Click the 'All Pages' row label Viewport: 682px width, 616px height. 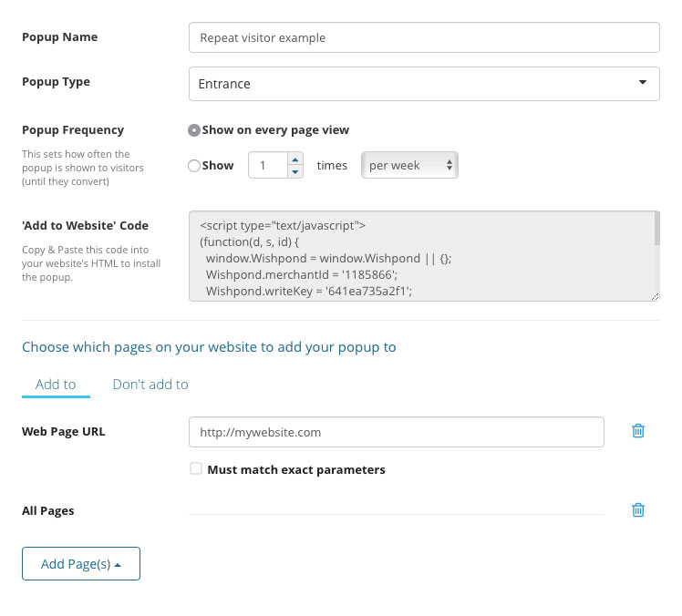[x=48, y=510]
